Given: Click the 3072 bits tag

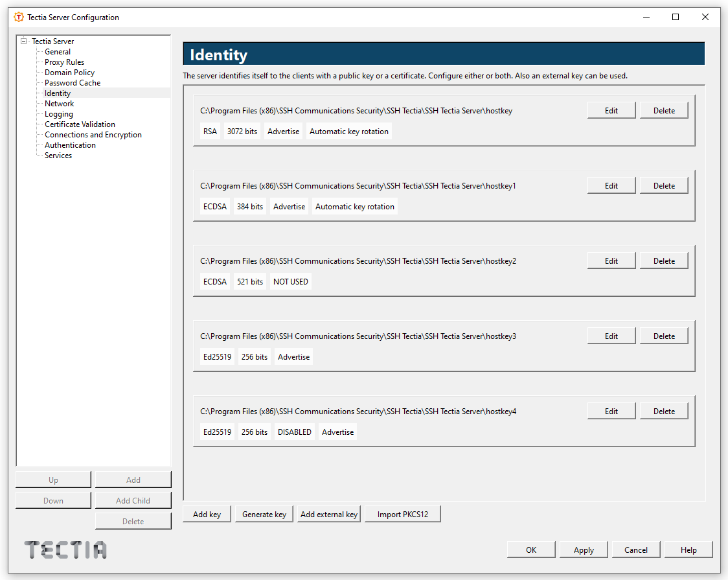Looking at the screenshot, I should click(x=242, y=132).
